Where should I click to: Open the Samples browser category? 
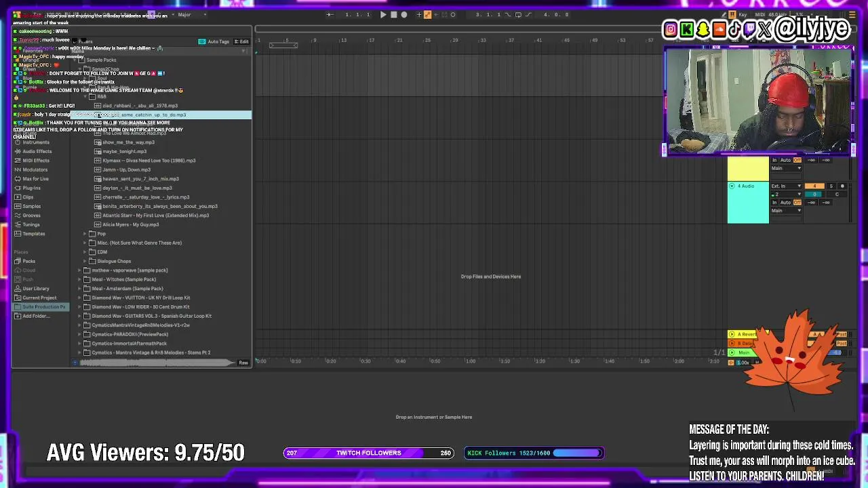point(31,206)
